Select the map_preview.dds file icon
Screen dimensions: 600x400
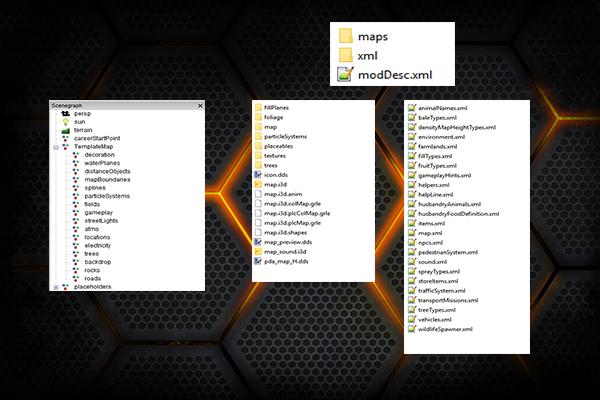tap(257, 243)
